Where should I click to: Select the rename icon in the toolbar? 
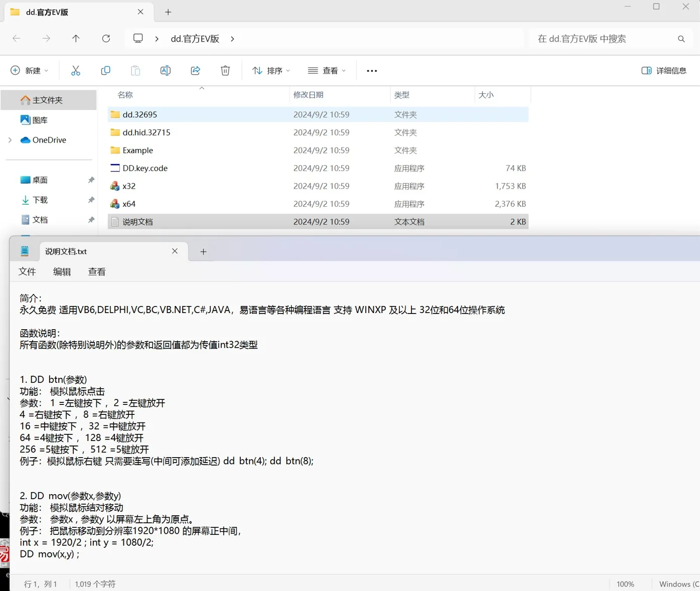[x=166, y=70]
